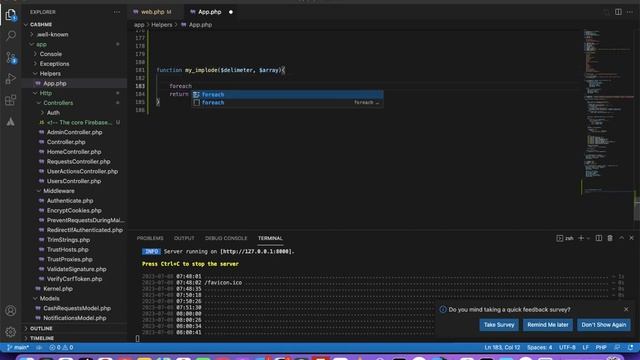
Task: Open the Manage gear icon
Action: click(x=11, y=332)
